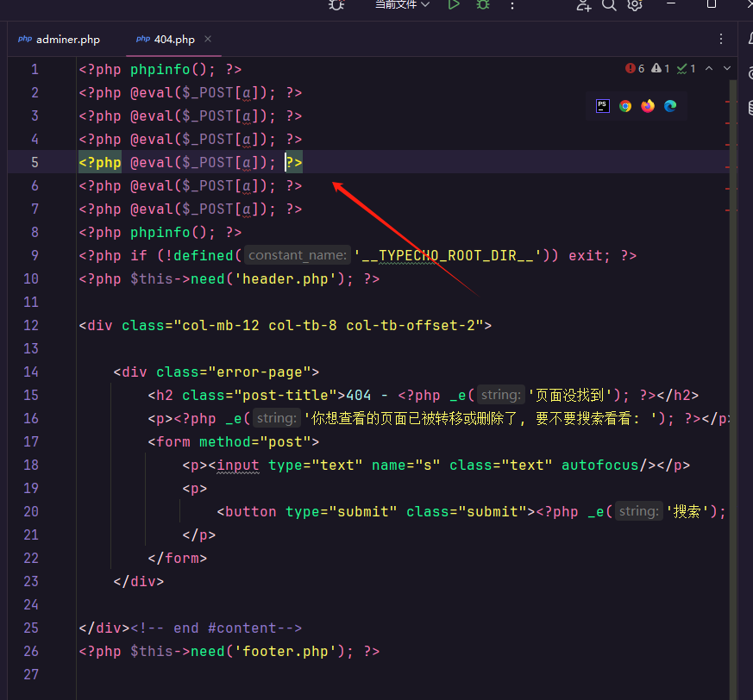Open editor tab options vertical dots

[x=721, y=39]
